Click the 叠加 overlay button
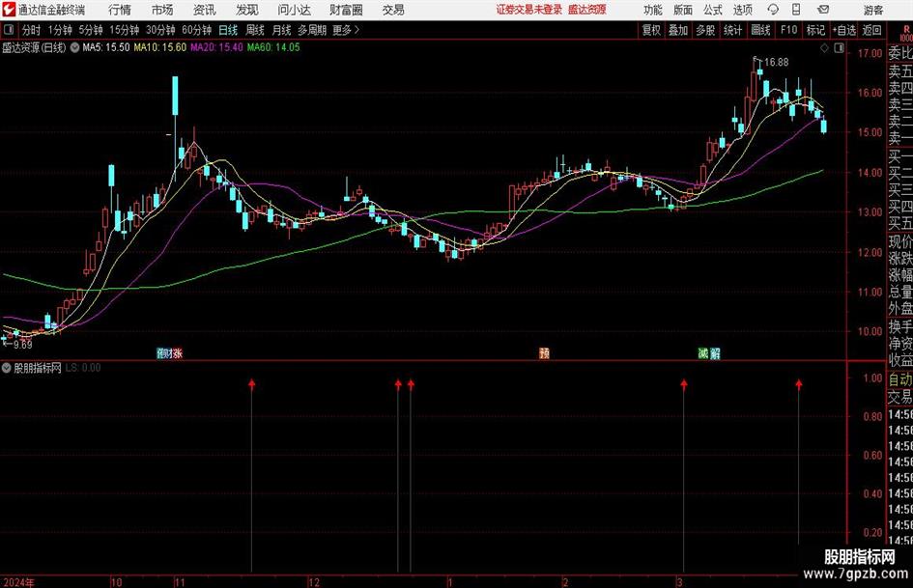913x588 pixels. point(678,30)
